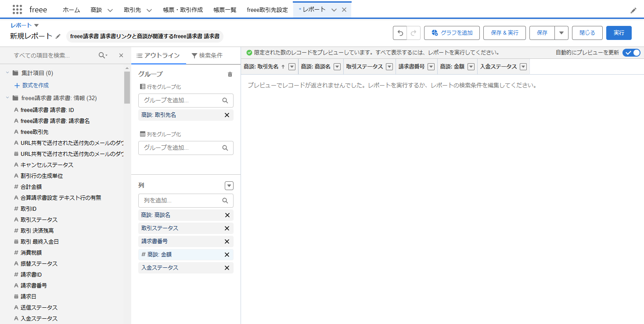Select field 送信ステータス
This screenshot has width=644, height=324.
click(x=39, y=307)
